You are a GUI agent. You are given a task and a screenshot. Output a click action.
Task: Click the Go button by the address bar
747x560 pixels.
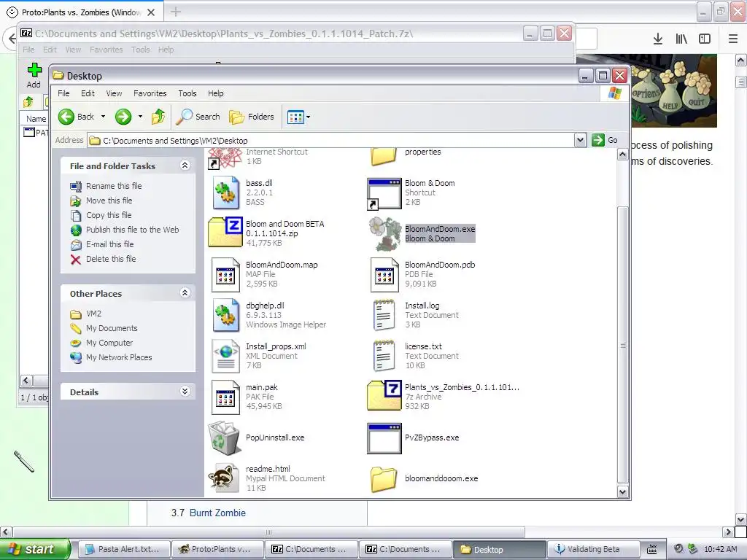(x=605, y=140)
